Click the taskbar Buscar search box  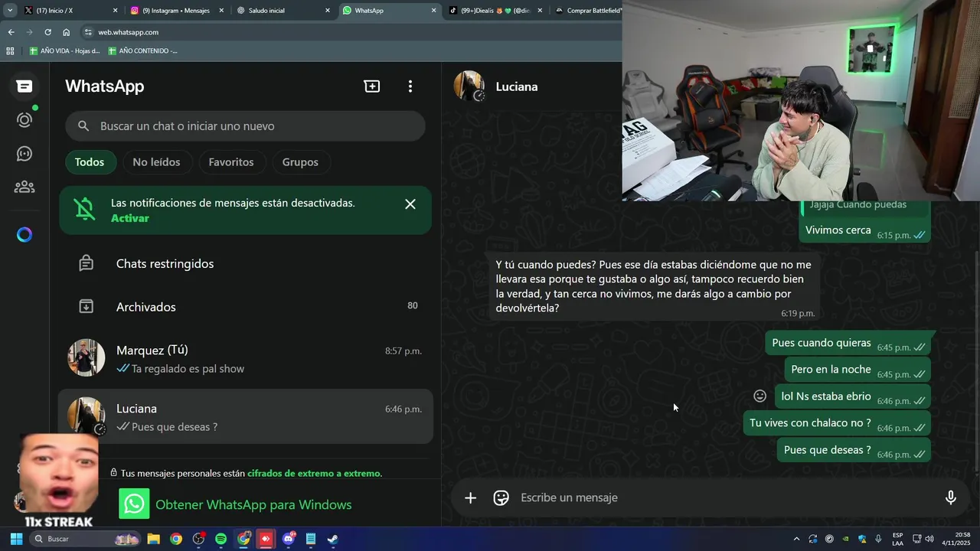click(x=85, y=539)
